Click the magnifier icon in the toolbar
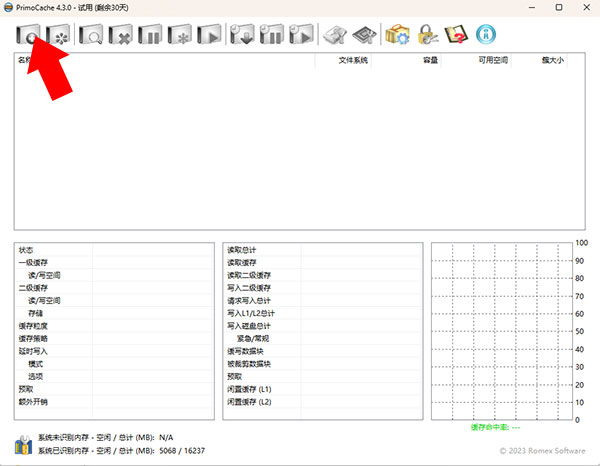600x466 pixels. 91,34
